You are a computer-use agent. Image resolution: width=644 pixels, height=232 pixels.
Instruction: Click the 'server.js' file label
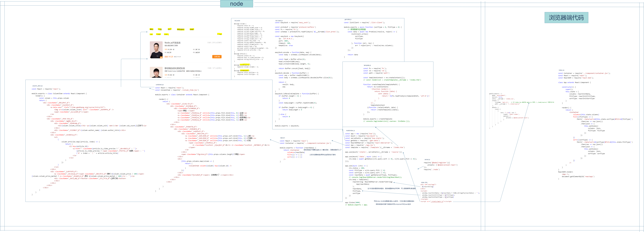pos(427,160)
